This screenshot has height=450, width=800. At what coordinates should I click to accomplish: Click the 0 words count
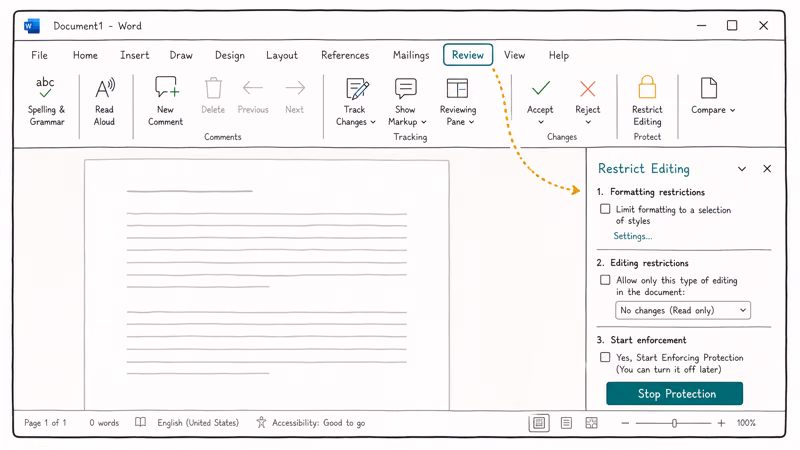(104, 422)
